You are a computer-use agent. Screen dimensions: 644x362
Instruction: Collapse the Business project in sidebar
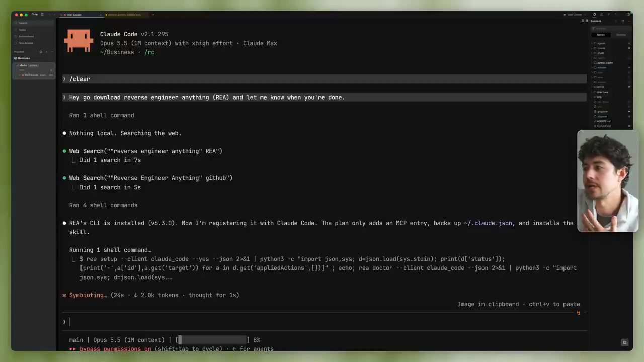(24, 58)
